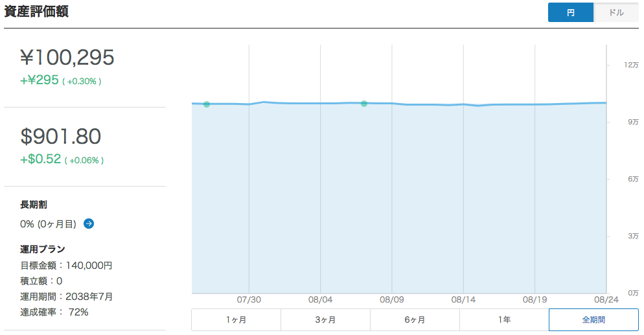Screen dimensions: 644x335
Task: Click the 目標金額 140,000円 line
Action: (66, 266)
